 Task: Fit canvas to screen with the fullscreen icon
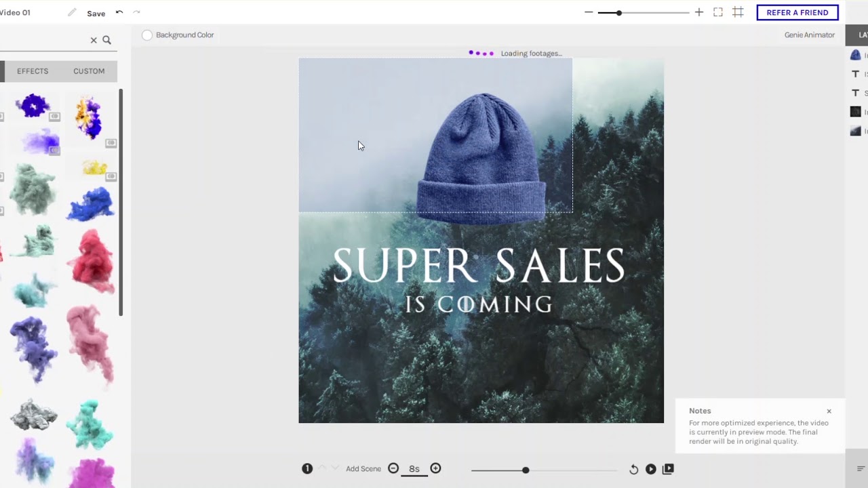718,12
